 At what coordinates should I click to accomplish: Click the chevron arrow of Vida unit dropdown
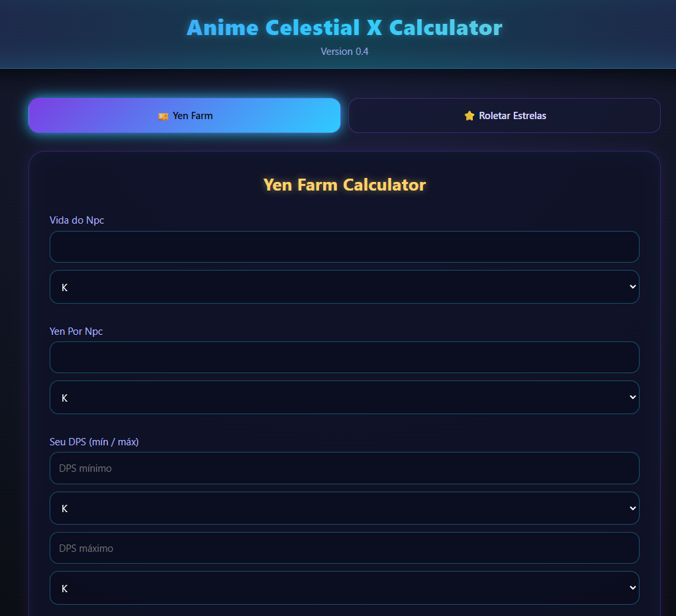632,287
